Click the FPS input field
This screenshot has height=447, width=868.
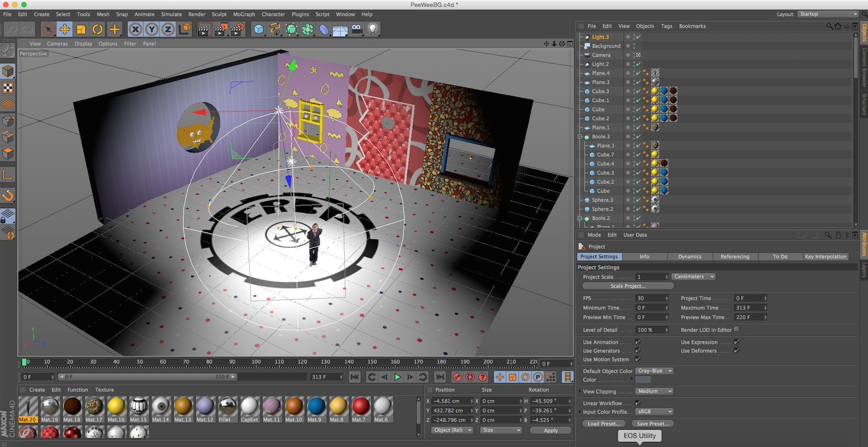pyautogui.click(x=652, y=298)
